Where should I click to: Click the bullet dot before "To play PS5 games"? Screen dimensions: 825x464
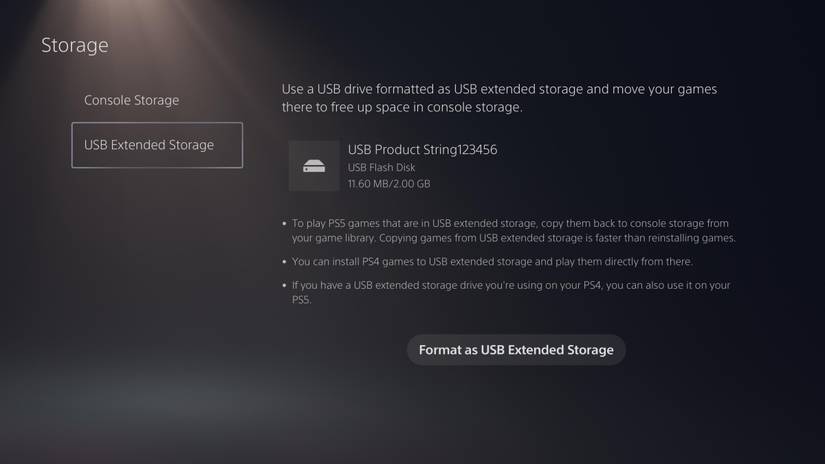[x=284, y=224]
